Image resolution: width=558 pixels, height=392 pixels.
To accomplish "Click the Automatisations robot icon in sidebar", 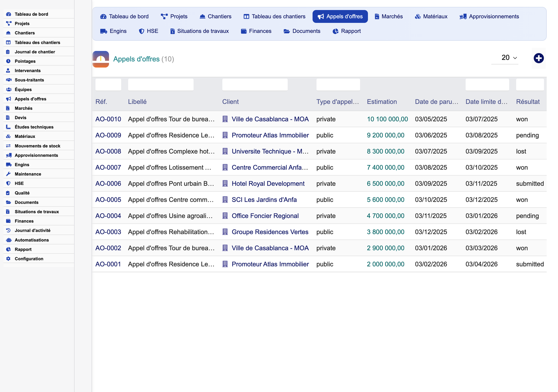I will (x=9, y=240).
